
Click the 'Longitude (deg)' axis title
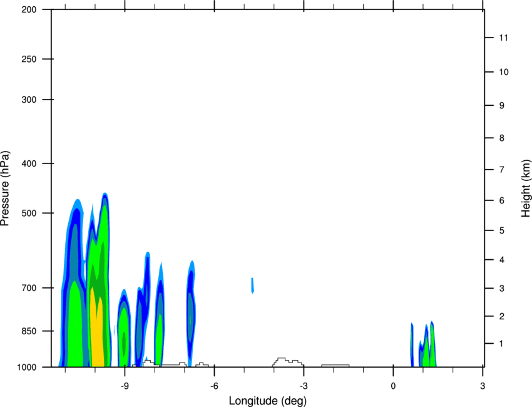coord(268,401)
